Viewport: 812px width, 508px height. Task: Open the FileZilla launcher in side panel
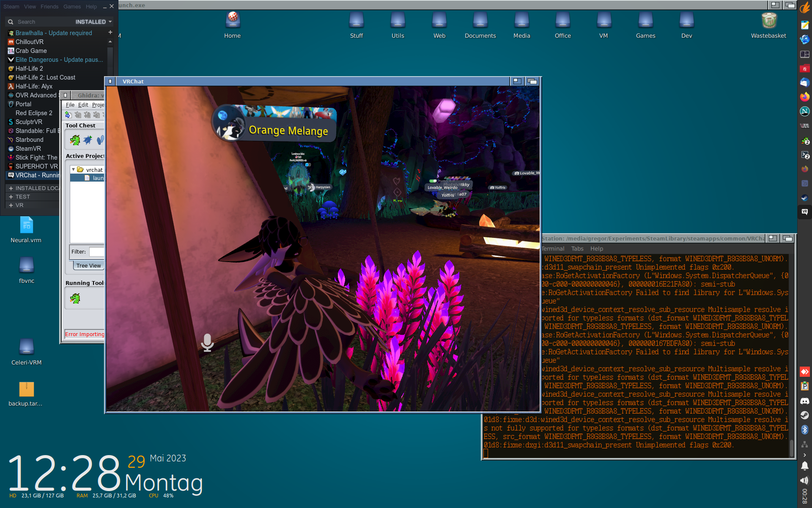click(804, 69)
